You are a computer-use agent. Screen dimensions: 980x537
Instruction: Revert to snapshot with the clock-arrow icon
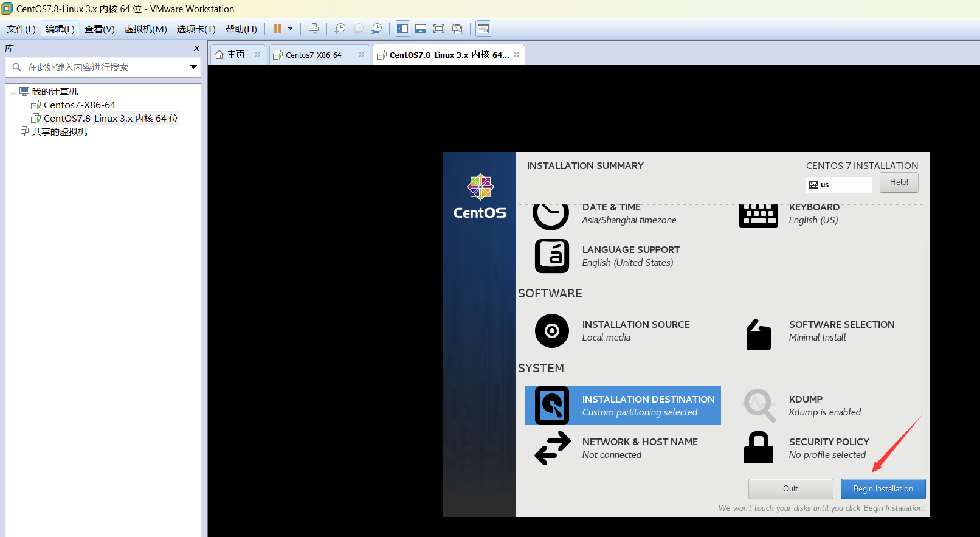click(x=359, y=29)
